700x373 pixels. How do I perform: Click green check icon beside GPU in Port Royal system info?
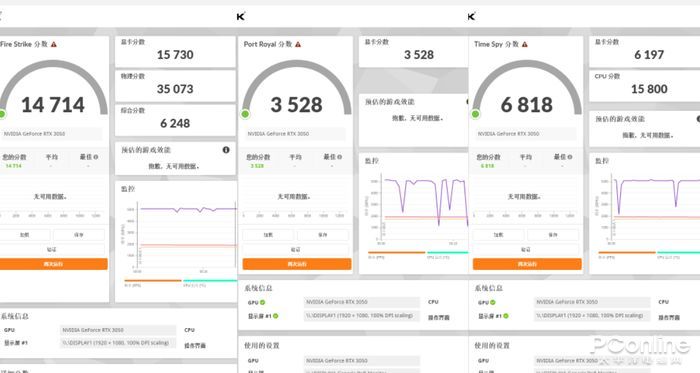tap(262, 303)
